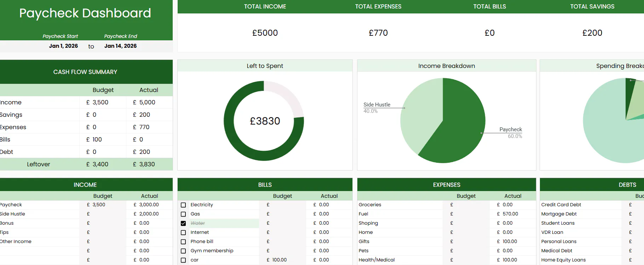Tick the car bill checkbox
The width and height of the screenshot is (644, 265).
[x=183, y=260]
